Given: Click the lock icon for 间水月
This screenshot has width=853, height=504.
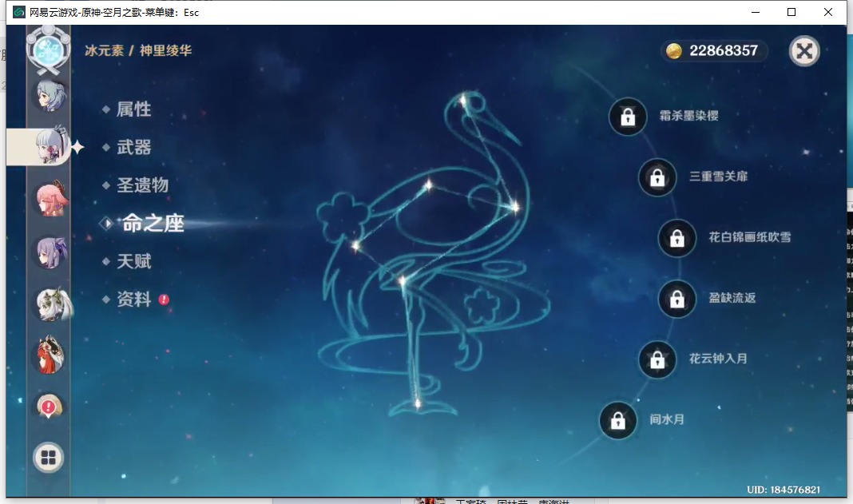Looking at the screenshot, I should coord(618,420).
